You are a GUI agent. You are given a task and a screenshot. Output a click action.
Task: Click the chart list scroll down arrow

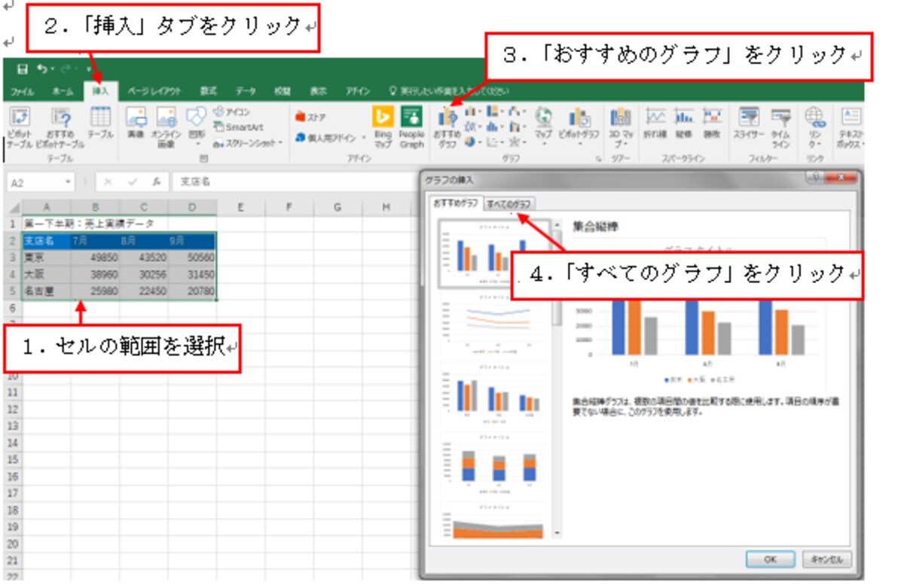point(557,534)
